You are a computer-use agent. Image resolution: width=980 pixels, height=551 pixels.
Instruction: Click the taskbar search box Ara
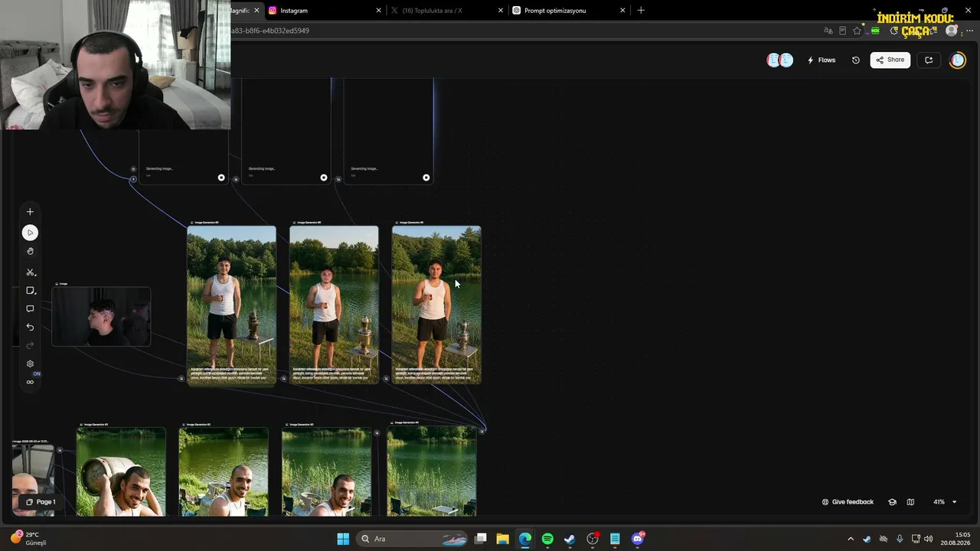413,539
